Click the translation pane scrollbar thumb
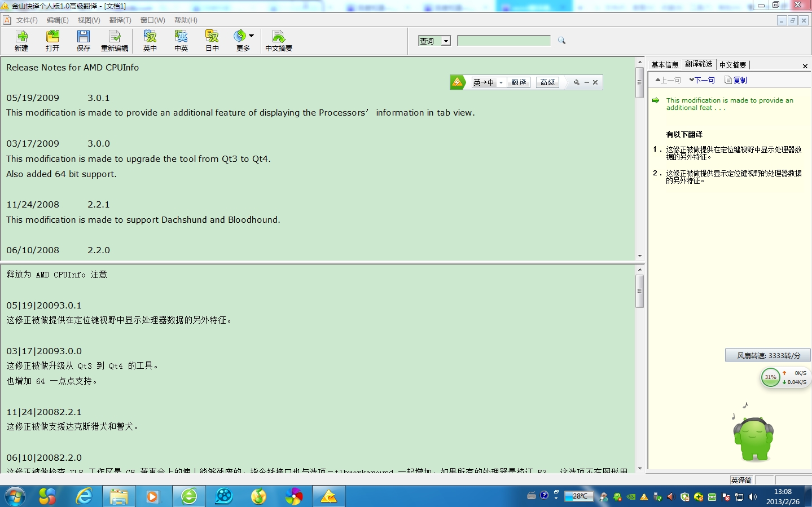The width and height of the screenshot is (812, 507). click(x=639, y=291)
